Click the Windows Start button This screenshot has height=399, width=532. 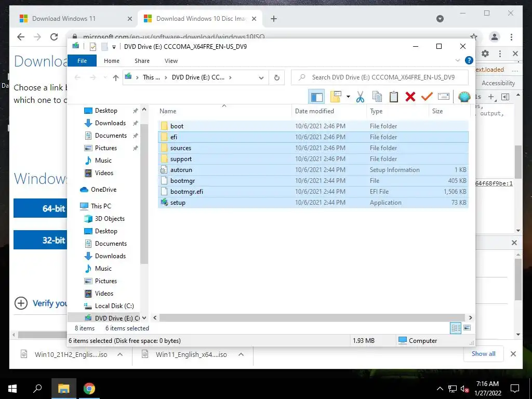point(12,389)
